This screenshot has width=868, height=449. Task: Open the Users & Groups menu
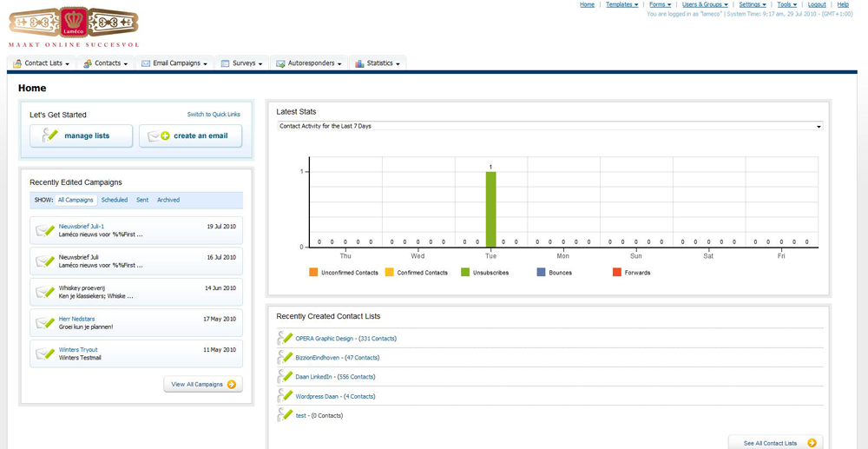click(x=705, y=4)
